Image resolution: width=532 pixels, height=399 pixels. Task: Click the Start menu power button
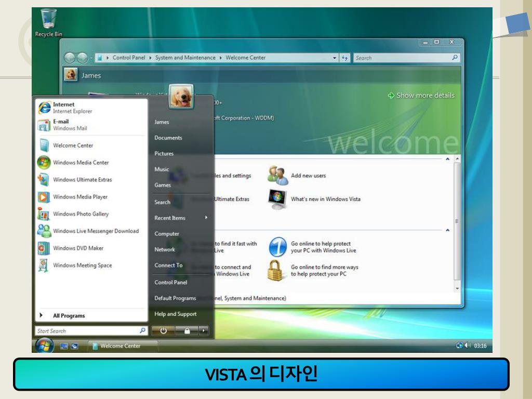click(163, 330)
